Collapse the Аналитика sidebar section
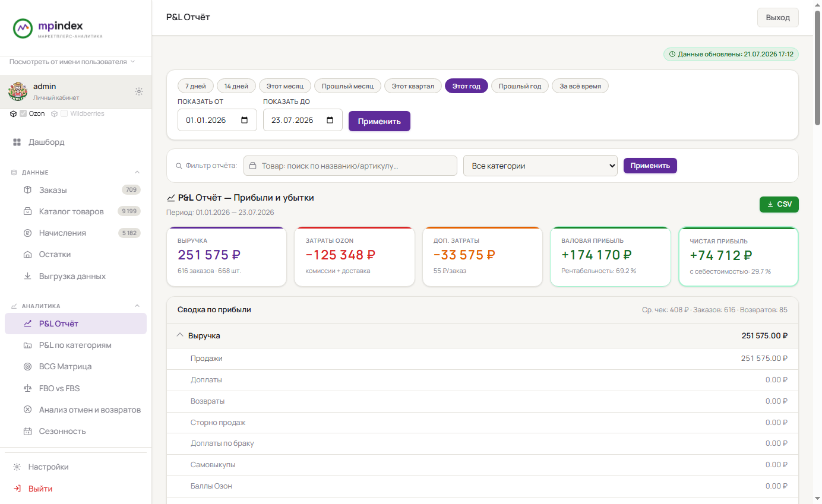This screenshot has width=822, height=504. point(137,306)
